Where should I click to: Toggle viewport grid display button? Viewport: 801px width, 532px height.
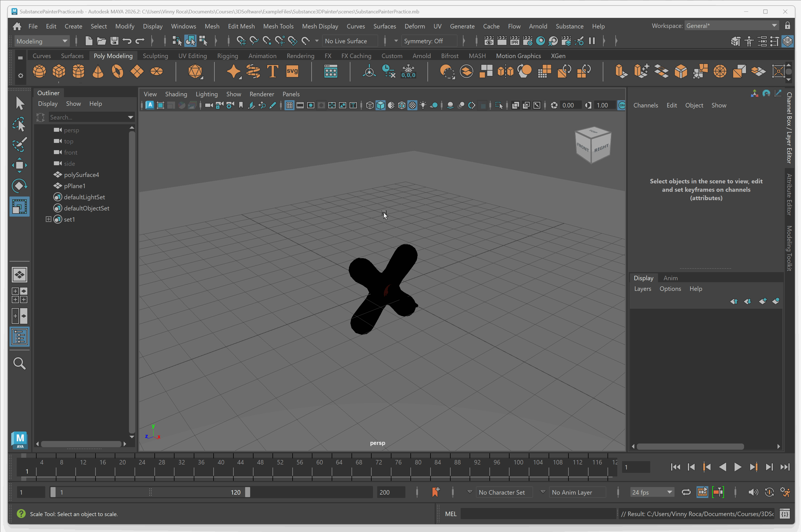point(289,105)
